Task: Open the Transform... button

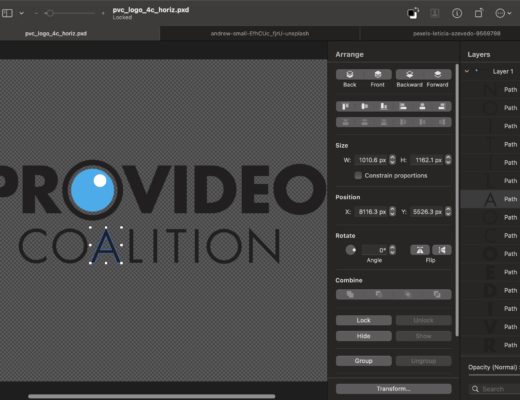Action: click(394, 389)
